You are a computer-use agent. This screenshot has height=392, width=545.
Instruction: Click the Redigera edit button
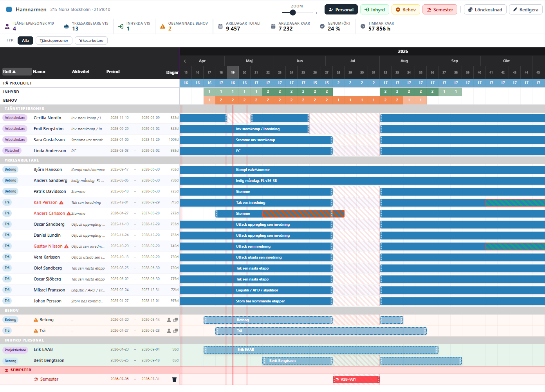coord(526,10)
